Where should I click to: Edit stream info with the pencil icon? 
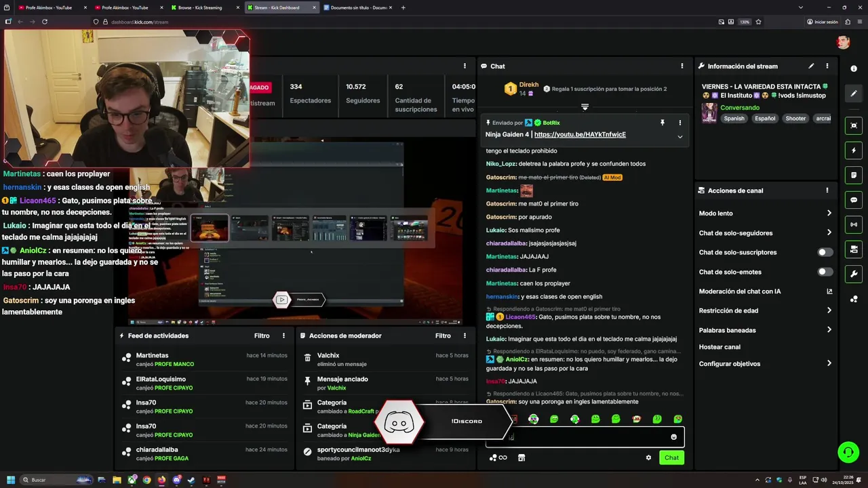(811, 66)
